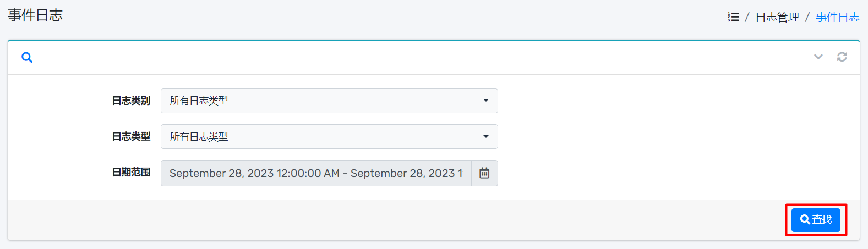The height and width of the screenshot is (249, 868).
Task: Click the breadcrumb list icon
Action: [x=733, y=17]
